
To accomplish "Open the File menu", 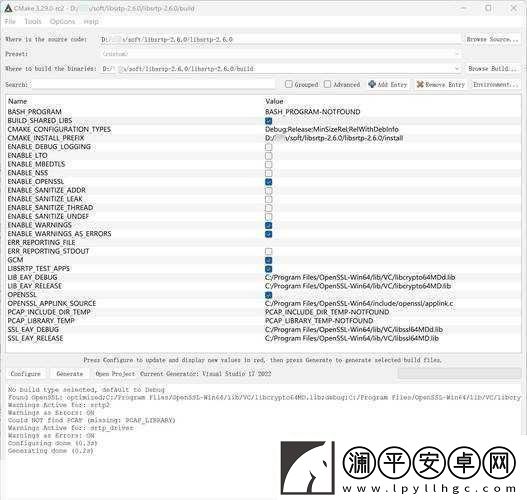I will pos(10,22).
